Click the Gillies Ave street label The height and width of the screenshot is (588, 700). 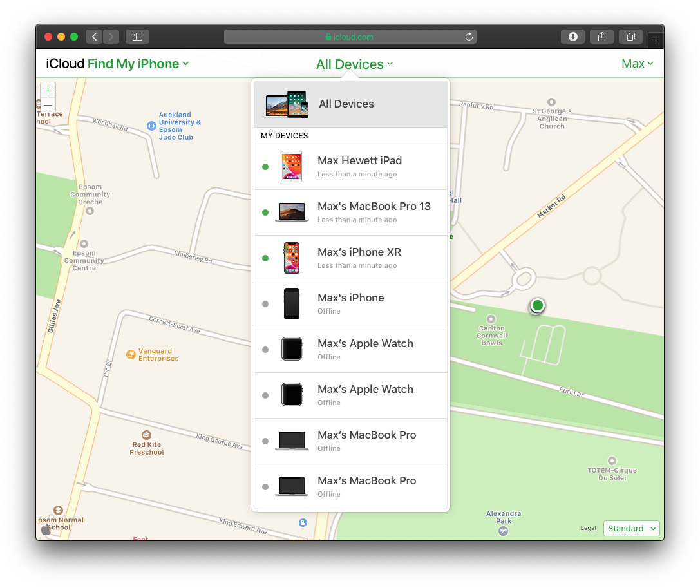point(55,316)
